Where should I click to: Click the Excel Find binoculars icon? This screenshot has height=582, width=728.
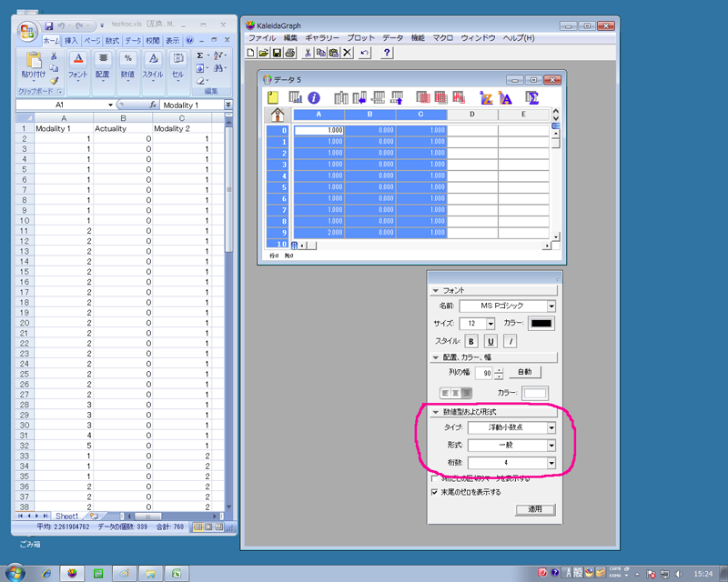click(x=217, y=68)
